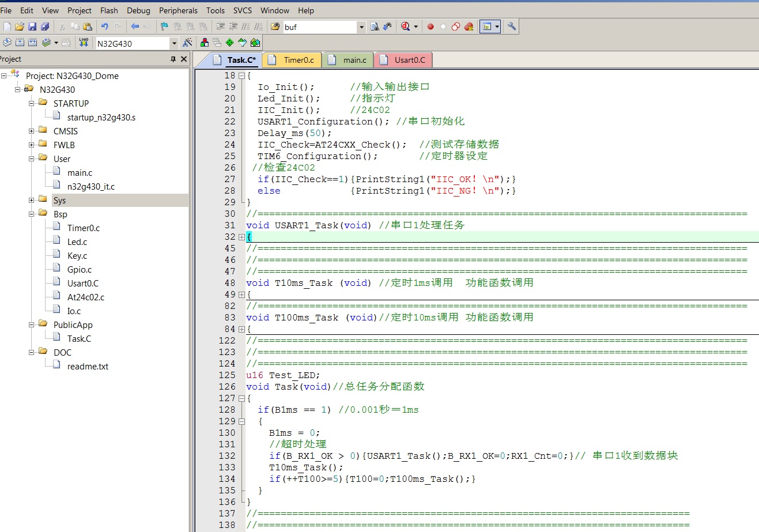759x532 pixels.
Task: Start or stop the debug session
Action: pos(406,27)
